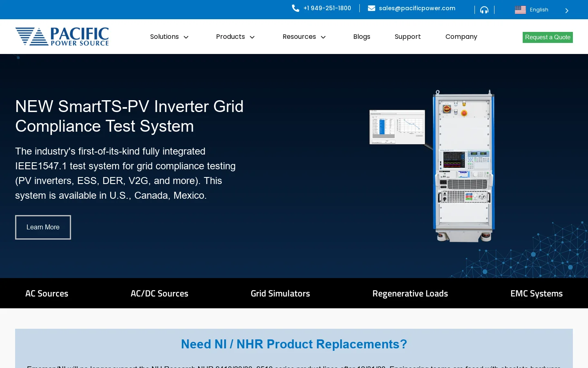Click the Need NI / NHR Product Replacements heading

click(294, 344)
